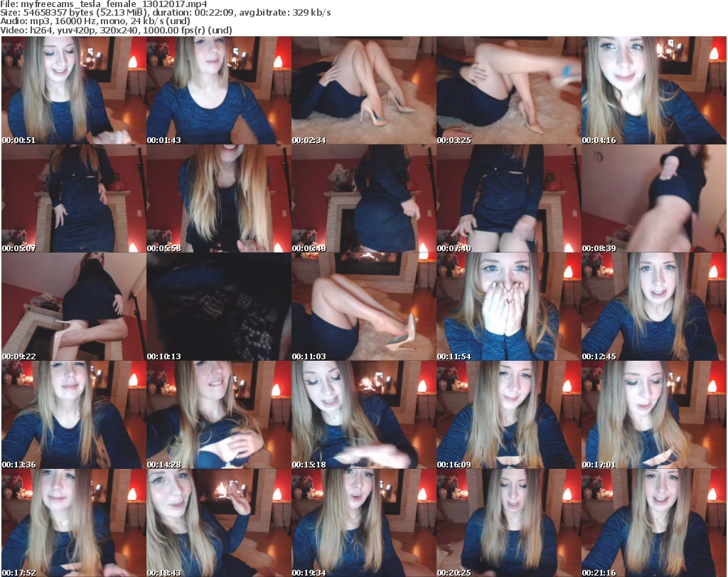The width and height of the screenshot is (728, 577).
Task: Select the thumbnail stamped 00:00:51
Action: [74, 90]
